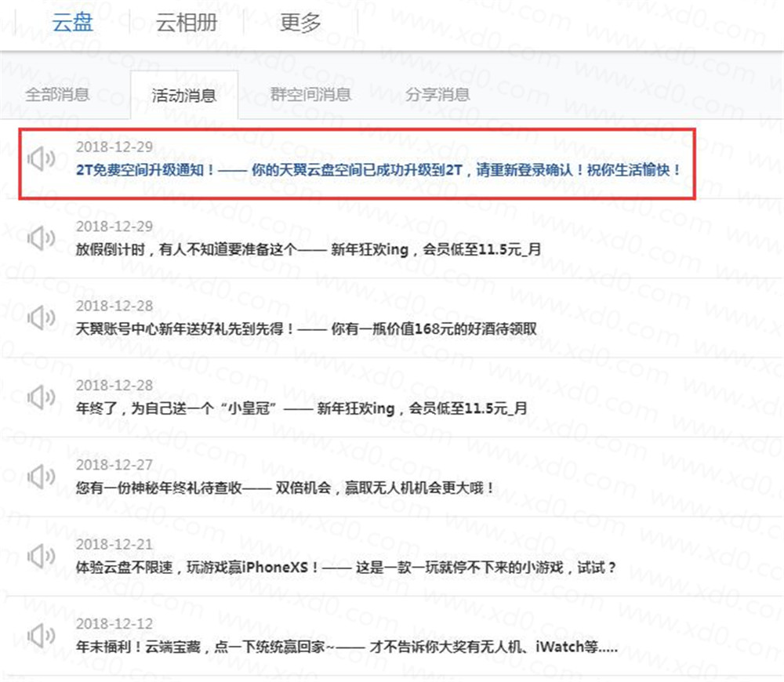784x682 pixels.
Task: Click the 2018-12-21 date text
Action: 114,544
